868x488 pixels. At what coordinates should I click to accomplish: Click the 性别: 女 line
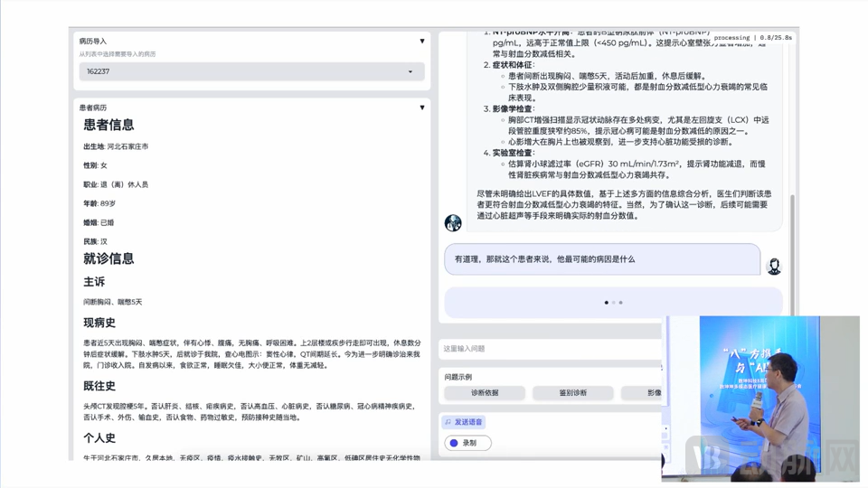point(95,165)
